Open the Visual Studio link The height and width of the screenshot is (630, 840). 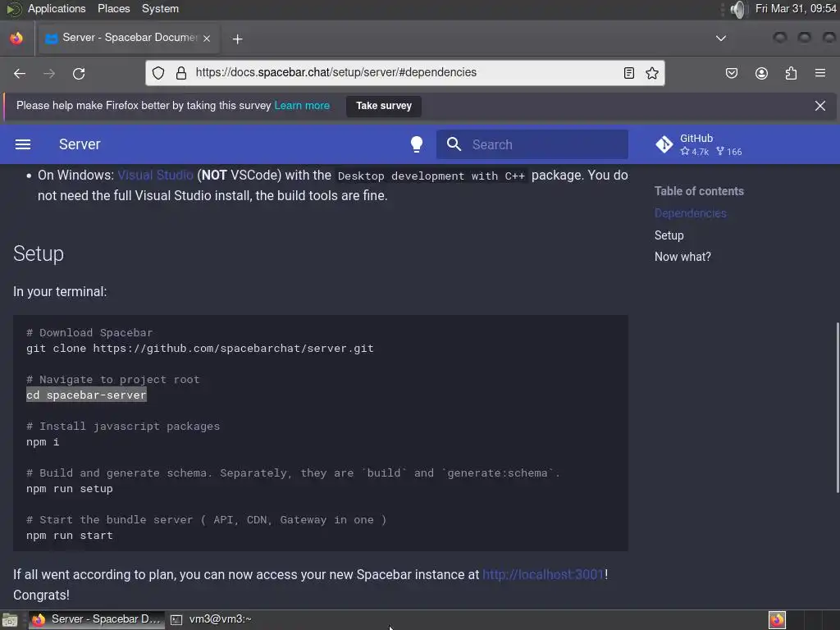point(155,176)
